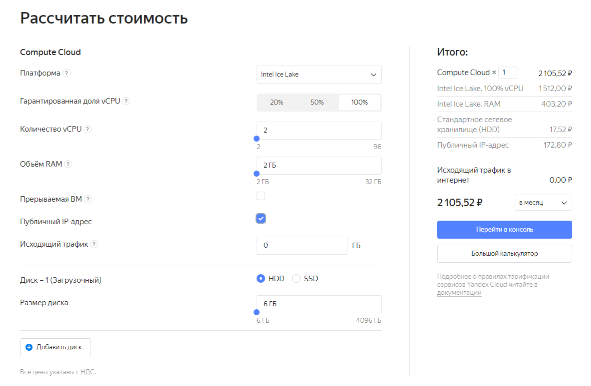Uncheck the Публичный IP-адрес checkbox

(x=261, y=219)
